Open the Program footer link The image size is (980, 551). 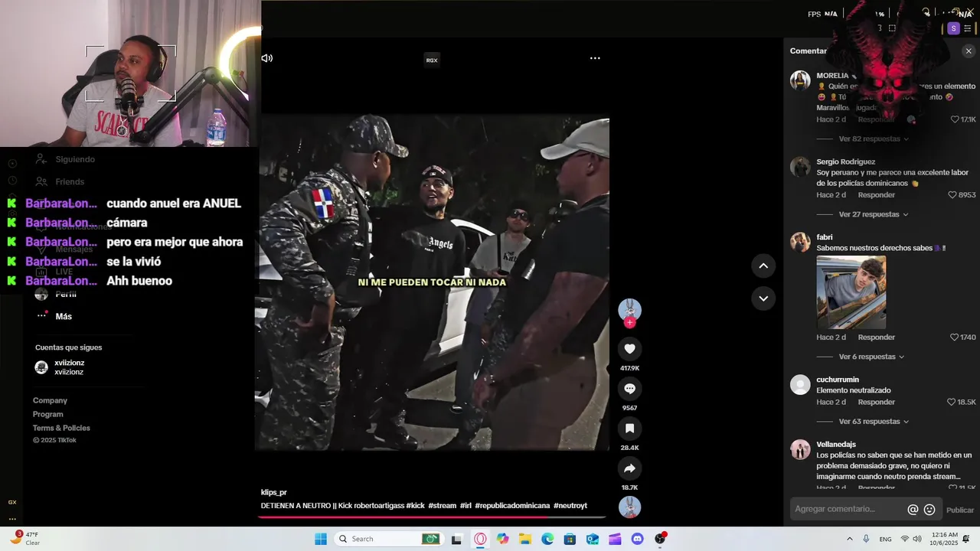click(47, 415)
